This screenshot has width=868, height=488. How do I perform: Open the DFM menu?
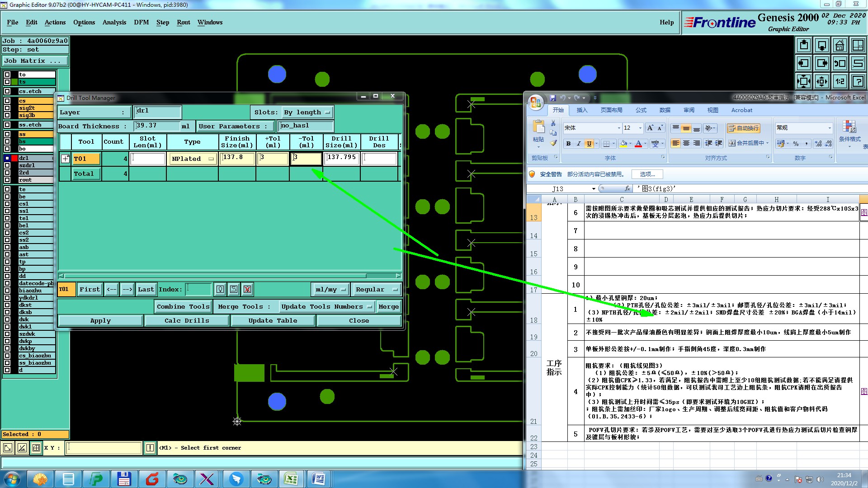click(x=141, y=22)
